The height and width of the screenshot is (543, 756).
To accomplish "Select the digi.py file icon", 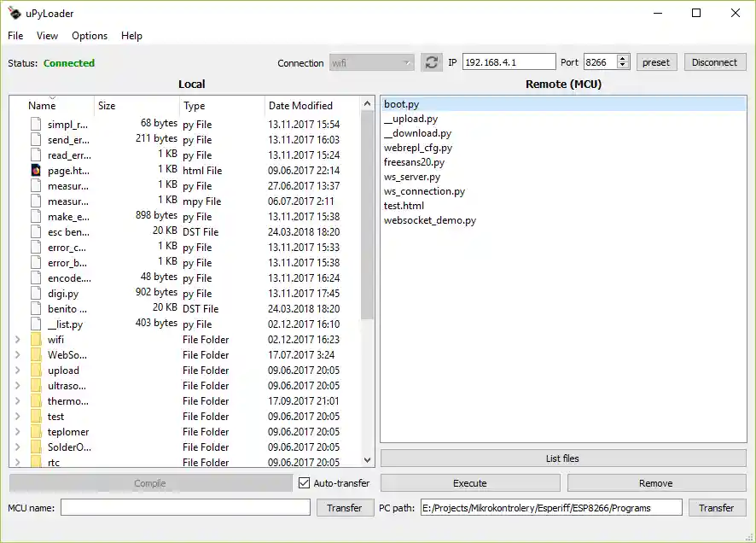I will [x=35, y=294].
